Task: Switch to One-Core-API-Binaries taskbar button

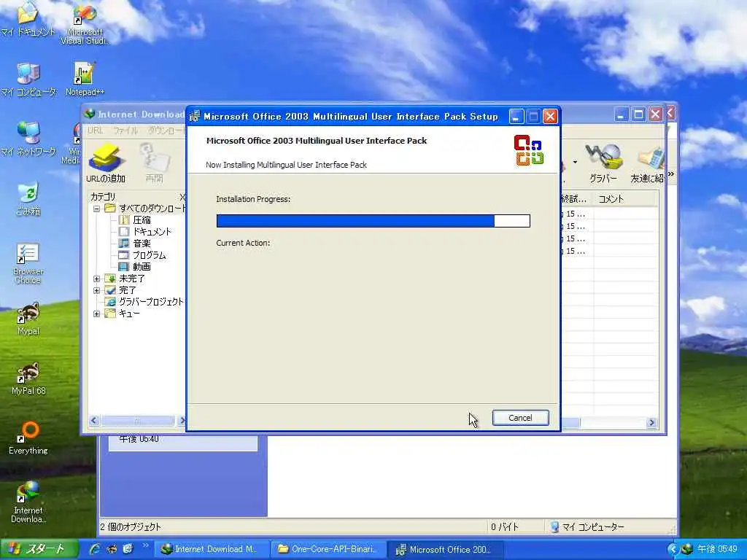Action: pos(328,549)
